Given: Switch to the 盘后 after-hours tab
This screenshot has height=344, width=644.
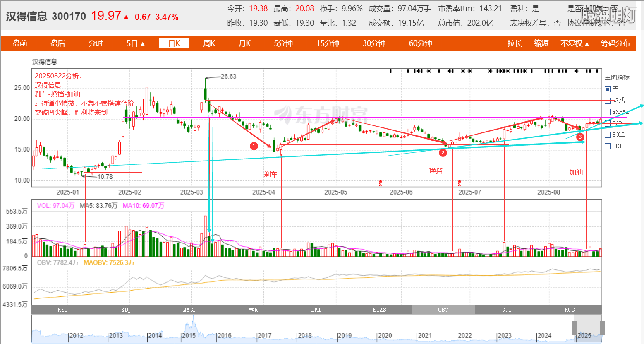Looking at the screenshot, I should 58,43.
